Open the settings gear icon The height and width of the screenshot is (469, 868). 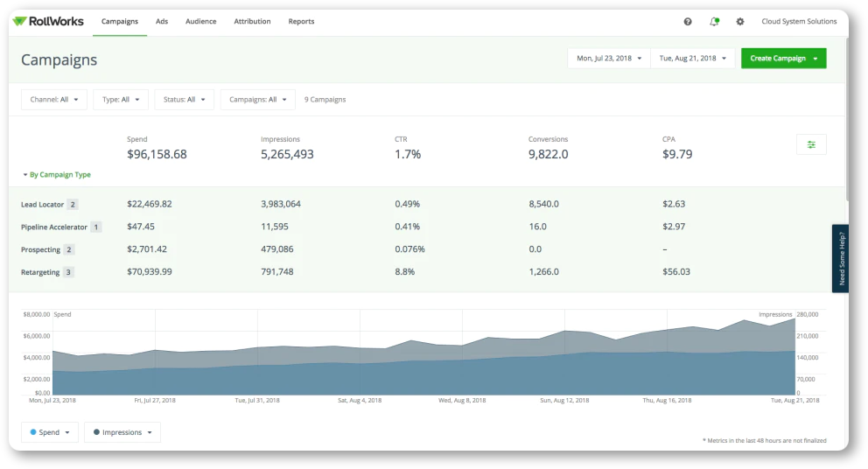(x=740, y=22)
